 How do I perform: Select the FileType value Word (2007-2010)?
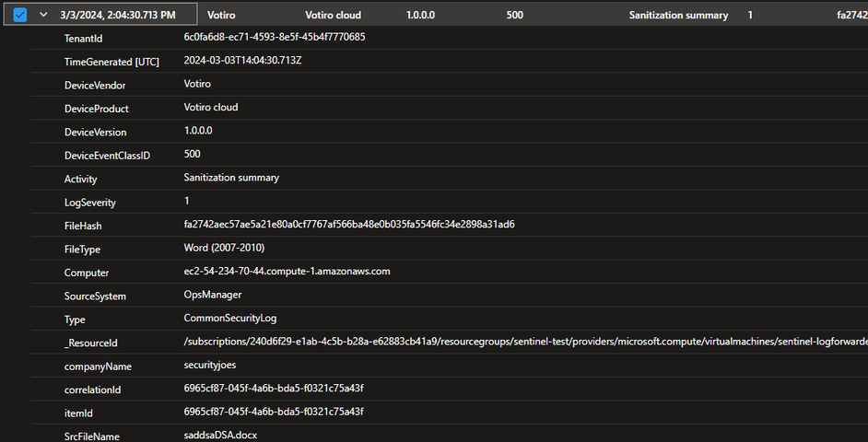click(x=224, y=249)
